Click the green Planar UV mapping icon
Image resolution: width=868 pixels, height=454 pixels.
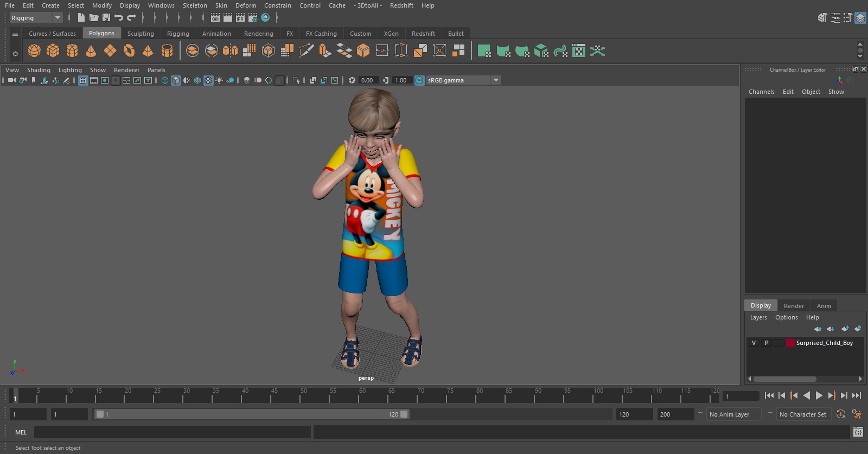point(484,51)
